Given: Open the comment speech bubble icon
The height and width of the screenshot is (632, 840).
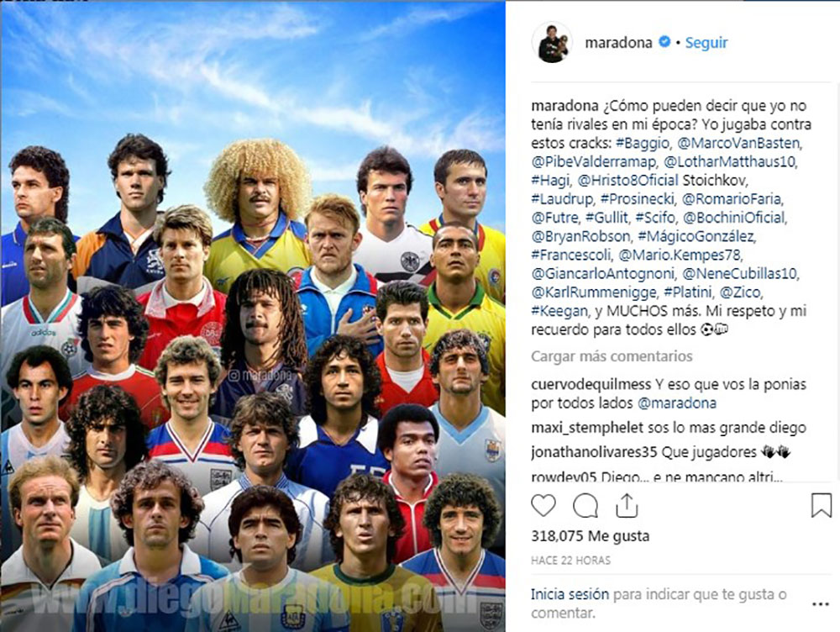Looking at the screenshot, I should pyautogui.click(x=585, y=505).
